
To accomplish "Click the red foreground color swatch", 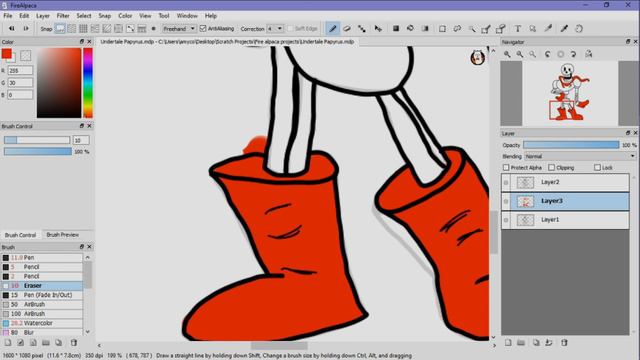I will (x=6, y=53).
